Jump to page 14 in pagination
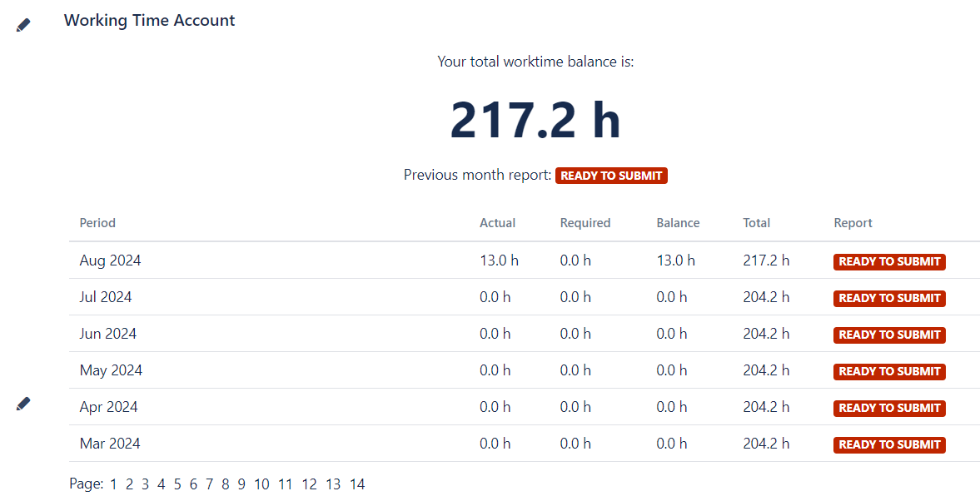 point(357,484)
